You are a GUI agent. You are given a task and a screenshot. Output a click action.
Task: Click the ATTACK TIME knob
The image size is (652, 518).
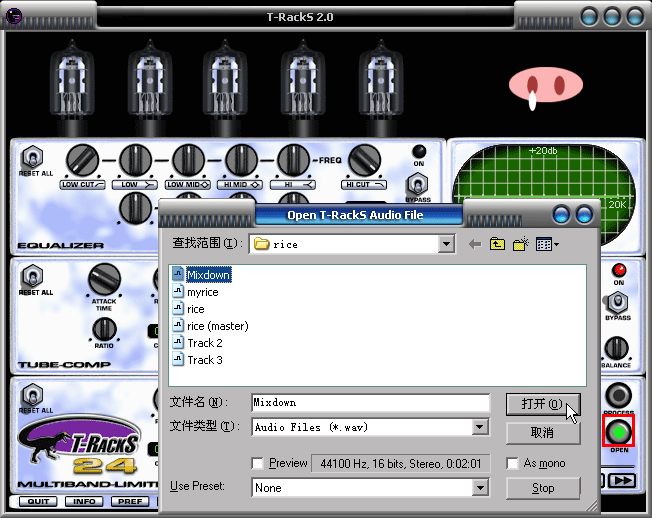click(x=104, y=279)
